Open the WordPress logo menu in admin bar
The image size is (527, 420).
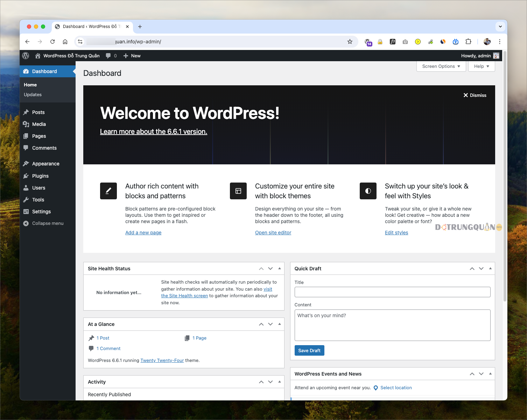click(26, 56)
